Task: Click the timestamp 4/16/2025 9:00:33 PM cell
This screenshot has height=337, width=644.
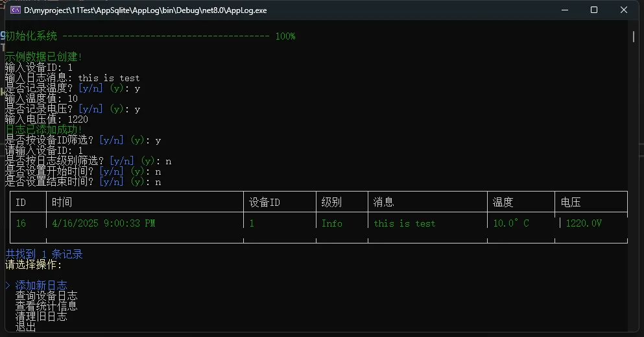Action: point(104,223)
